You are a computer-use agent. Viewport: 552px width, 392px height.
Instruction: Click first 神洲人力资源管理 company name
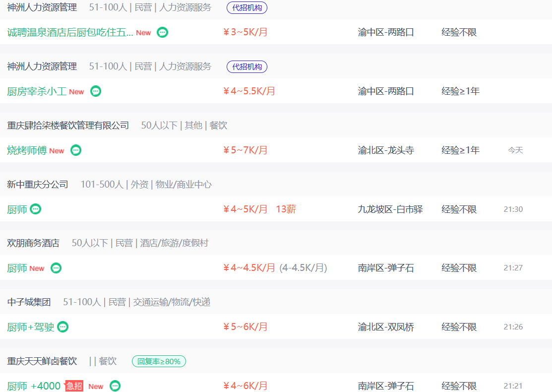click(42, 7)
